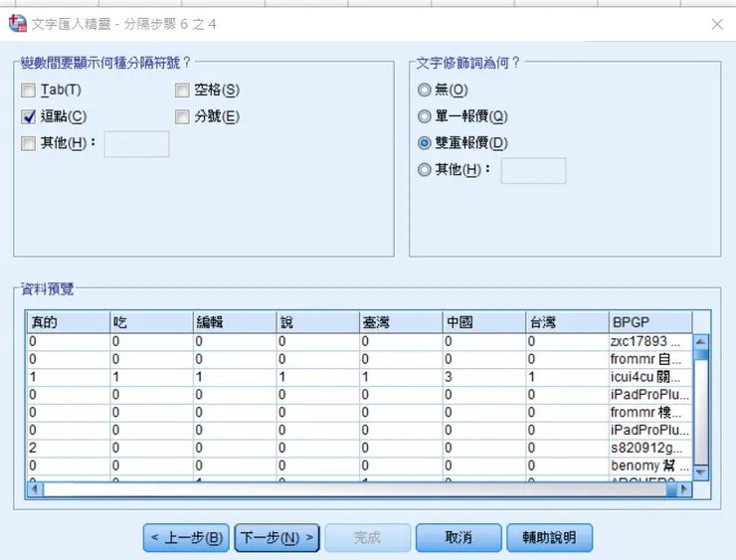736x560 pixels.
Task: Uncheck the 逗點(C) comma delimiter checkbox
Action: 28,117
